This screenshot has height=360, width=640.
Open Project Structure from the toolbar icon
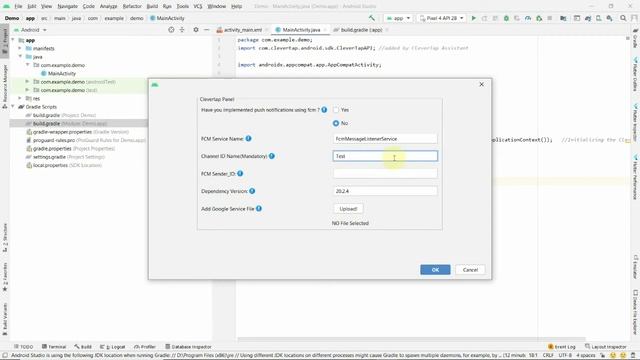coord(563,18)
